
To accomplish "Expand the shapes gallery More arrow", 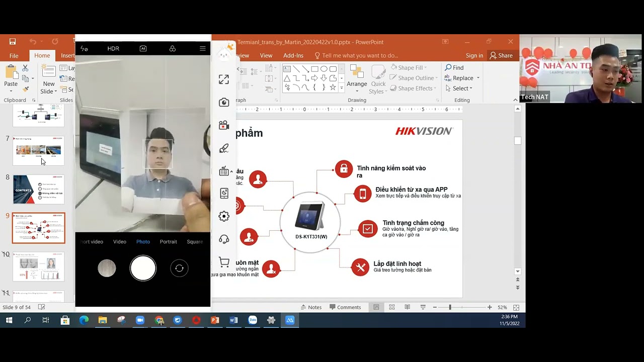I will tap(342, 88).
